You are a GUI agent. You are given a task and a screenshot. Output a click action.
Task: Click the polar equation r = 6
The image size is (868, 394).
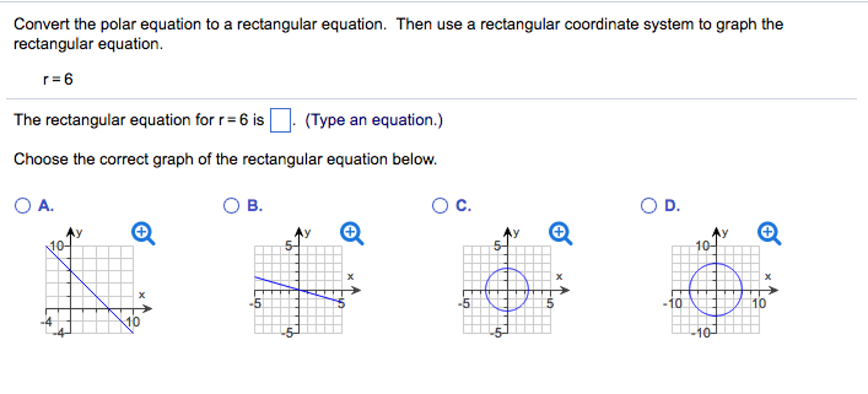click(x=57, y=78)
